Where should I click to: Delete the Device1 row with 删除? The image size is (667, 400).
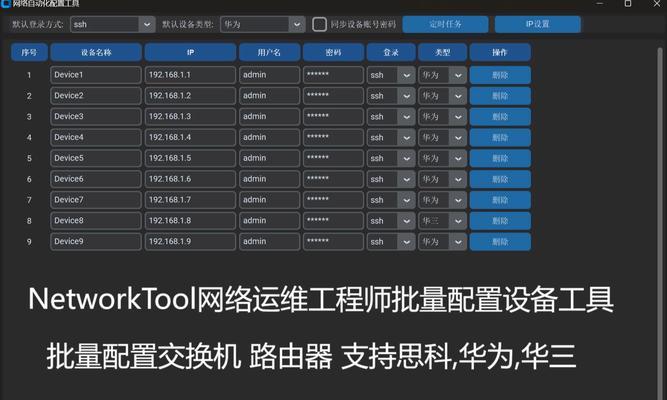500,75
